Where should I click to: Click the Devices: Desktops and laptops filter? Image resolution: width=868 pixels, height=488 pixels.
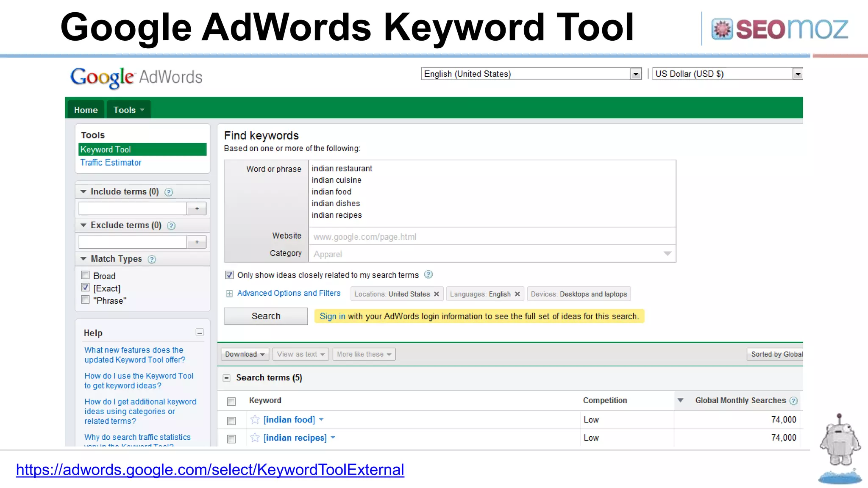point(579,294)
